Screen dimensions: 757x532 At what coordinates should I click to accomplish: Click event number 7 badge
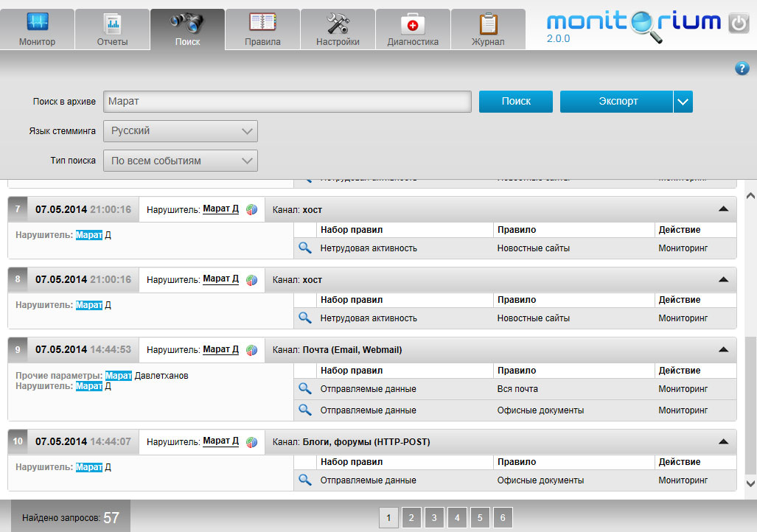(x=18, y=209)
